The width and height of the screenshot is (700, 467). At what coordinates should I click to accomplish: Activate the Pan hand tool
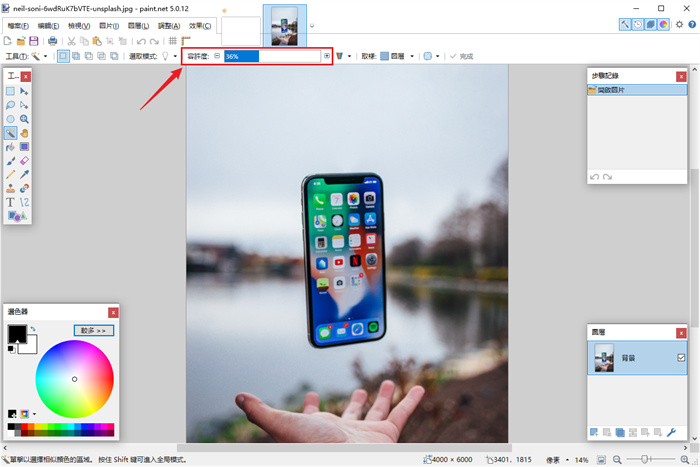click(25, 132)
